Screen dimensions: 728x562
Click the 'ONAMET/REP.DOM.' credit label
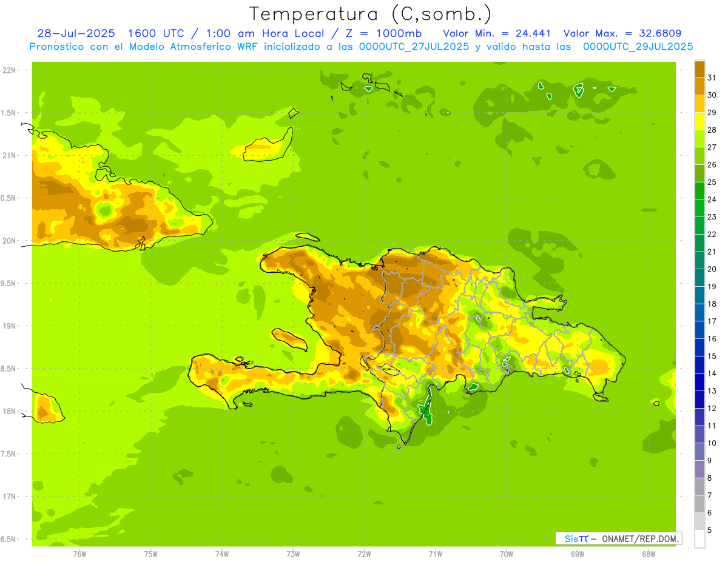tap(639, 538)
